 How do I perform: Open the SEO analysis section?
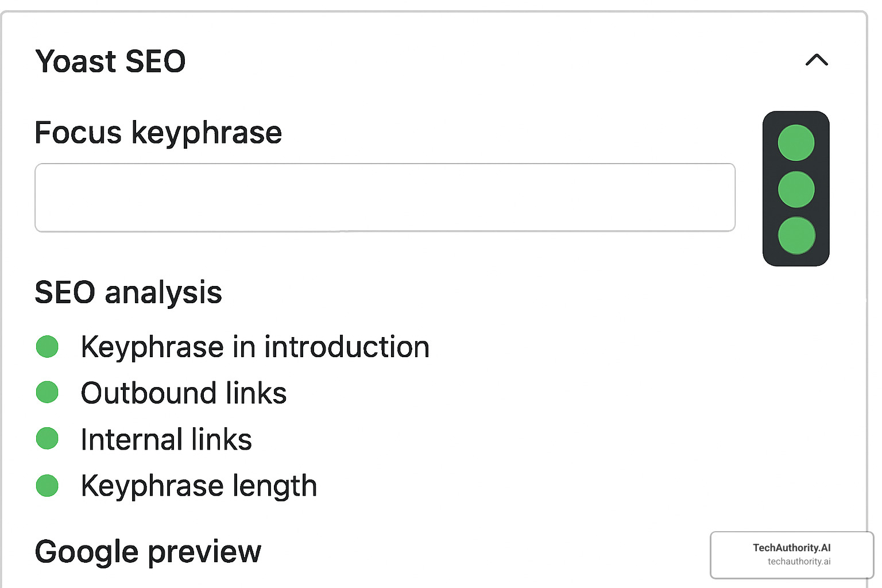pos(128,292)
